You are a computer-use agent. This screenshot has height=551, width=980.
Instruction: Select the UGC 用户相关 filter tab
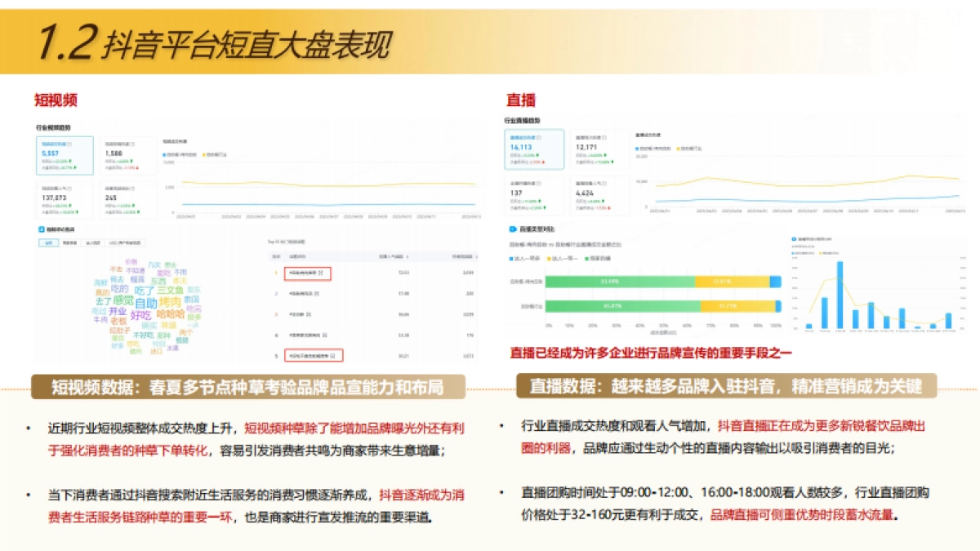click(x=126, y=242)
